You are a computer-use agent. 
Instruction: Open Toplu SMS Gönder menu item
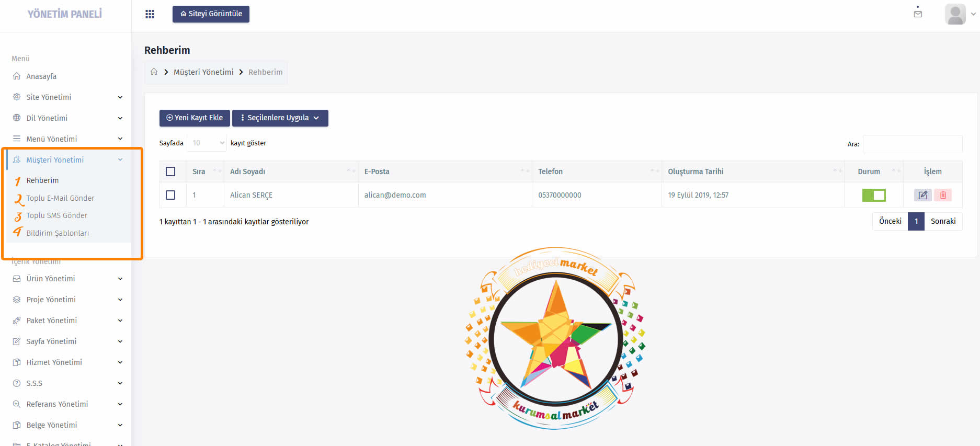[x=57, y=215]
